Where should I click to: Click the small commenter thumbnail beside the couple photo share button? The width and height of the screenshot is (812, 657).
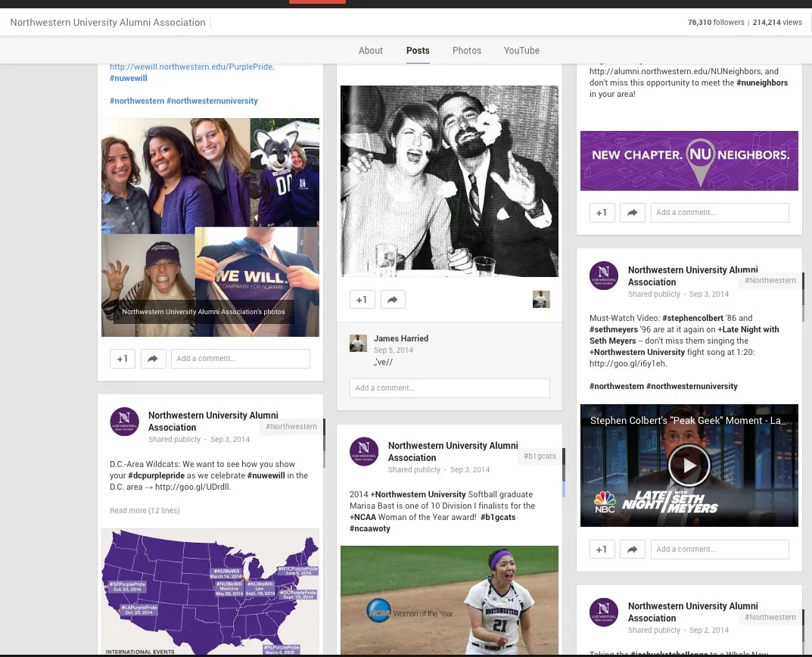click(541, 299)
